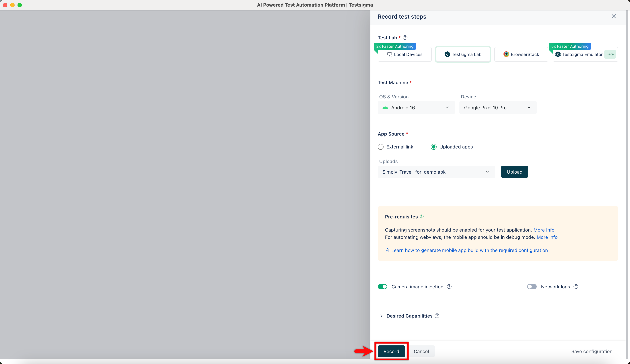This screenshot has height=364, width=630.
Task: Enable the Network logs toggle
Action: 532,287
